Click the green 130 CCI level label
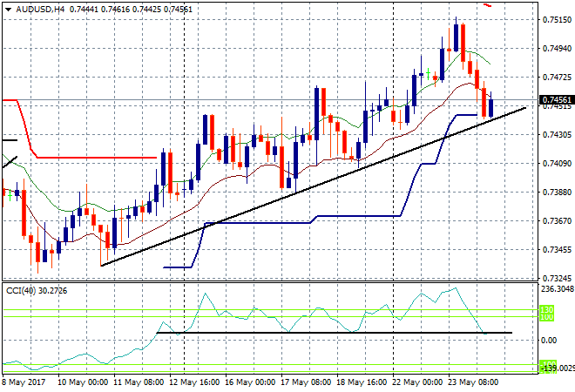The width and height of the screenshot is (575, 392). click(x=547, y=310)
